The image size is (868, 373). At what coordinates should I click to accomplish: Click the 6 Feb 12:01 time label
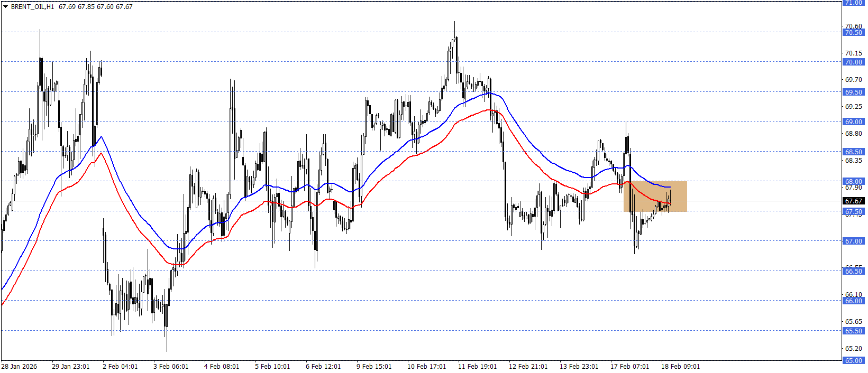[x=323, y=367]
